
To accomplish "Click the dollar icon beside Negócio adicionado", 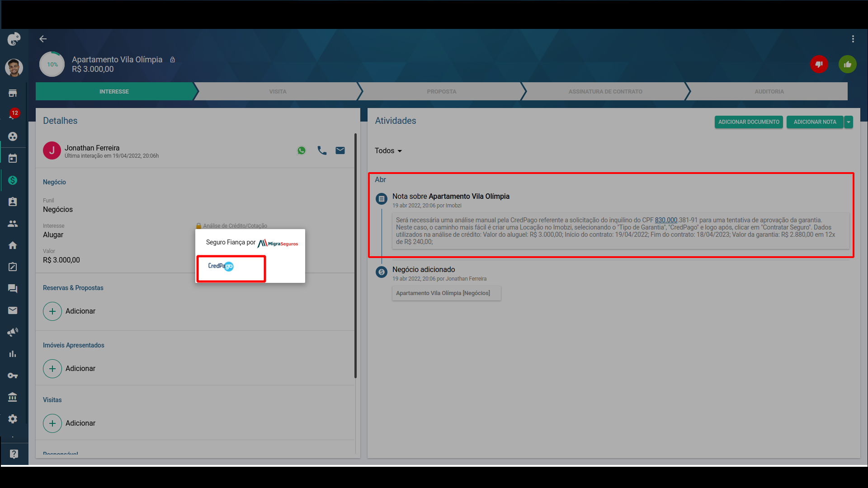I will point(382,272).
